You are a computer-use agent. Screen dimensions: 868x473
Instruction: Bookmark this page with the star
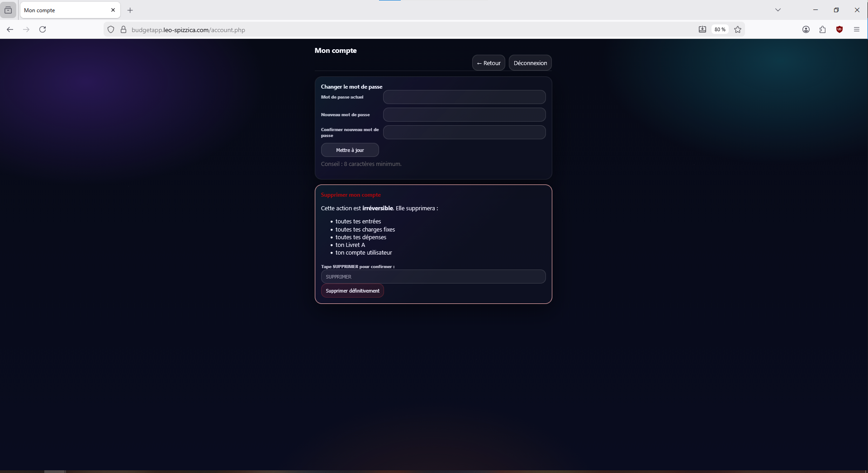click(x=738, y=29)
